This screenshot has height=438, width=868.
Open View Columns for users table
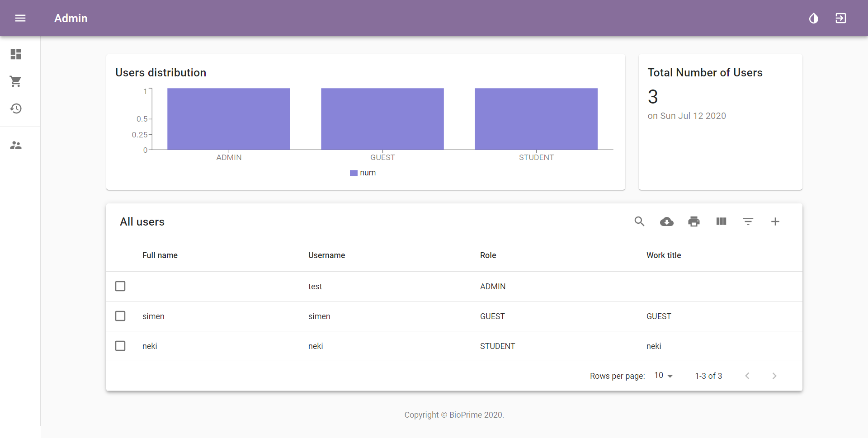pos(721,221)
